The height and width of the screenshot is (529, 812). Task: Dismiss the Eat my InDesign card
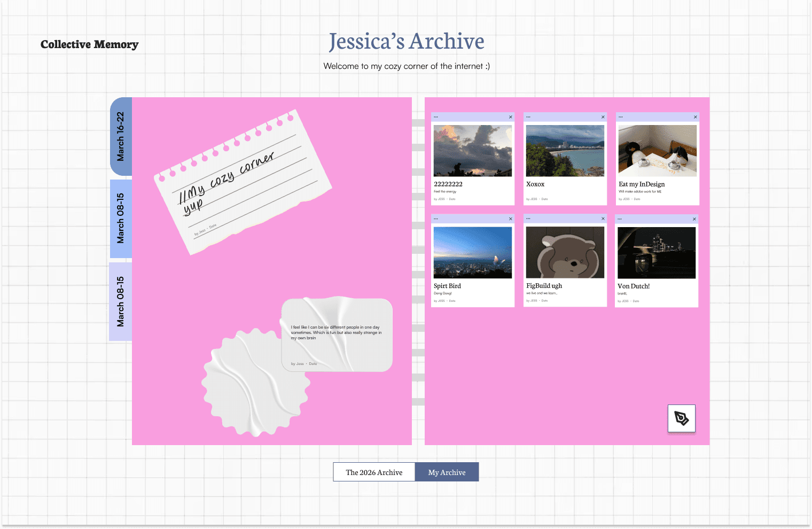695,117
